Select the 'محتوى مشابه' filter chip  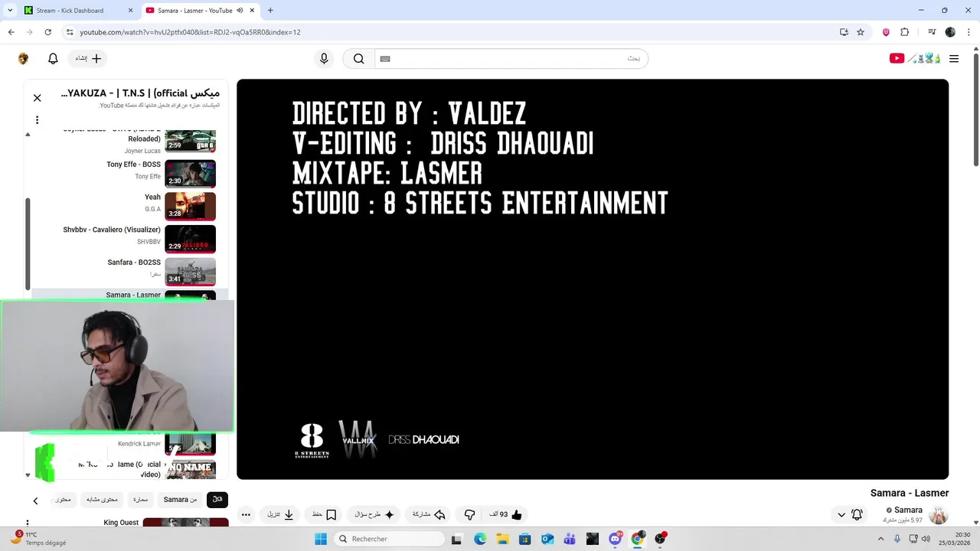pos(102,500)
